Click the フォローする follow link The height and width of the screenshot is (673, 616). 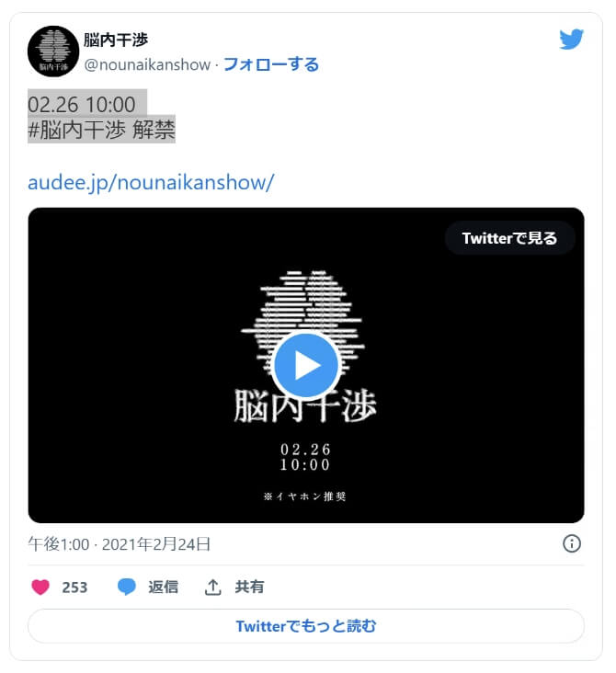(x=271, y=64)
